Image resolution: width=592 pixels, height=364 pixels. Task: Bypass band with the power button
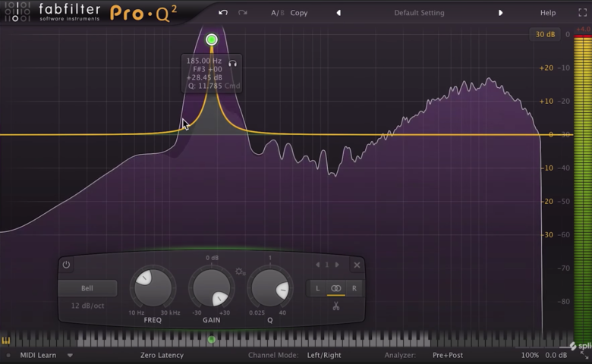pos(66,265)
